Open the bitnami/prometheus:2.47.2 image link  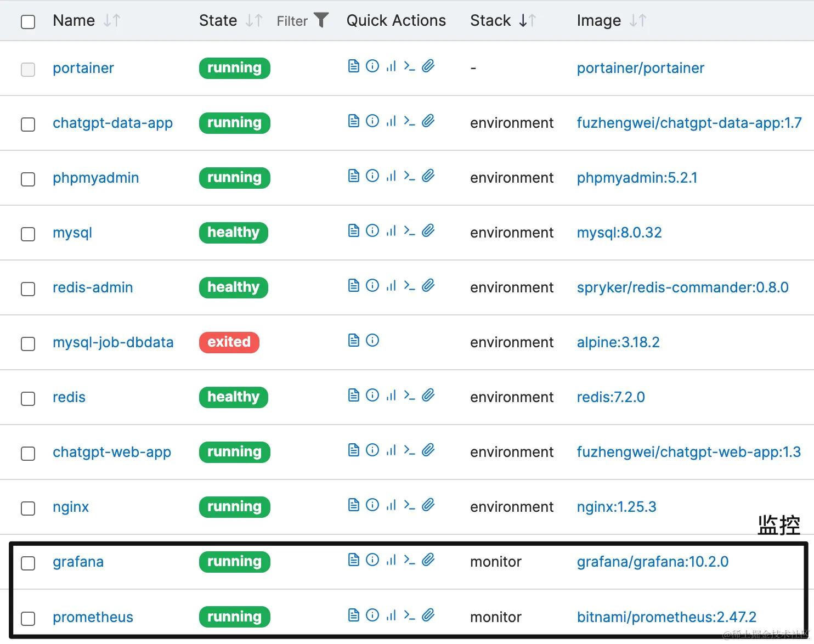pyautogui.click(x=666, y=617)
